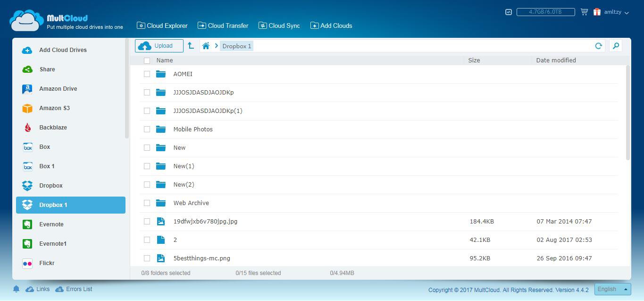Select the Dropbox cloud drive
This screenshot has height=301, width=644.
71,186
